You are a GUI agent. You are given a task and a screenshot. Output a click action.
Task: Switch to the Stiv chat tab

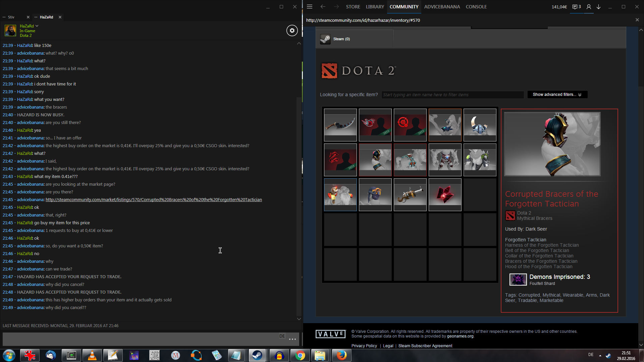tap(11, 17)
